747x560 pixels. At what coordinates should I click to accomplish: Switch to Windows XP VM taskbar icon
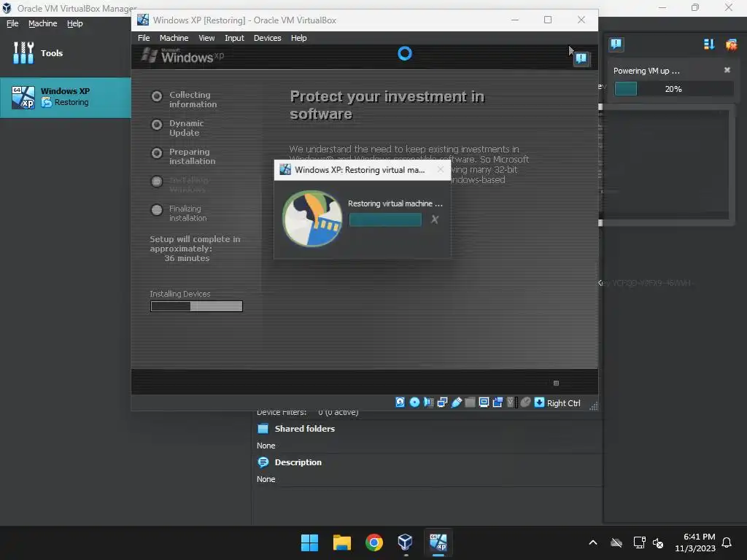coord(438,542)
